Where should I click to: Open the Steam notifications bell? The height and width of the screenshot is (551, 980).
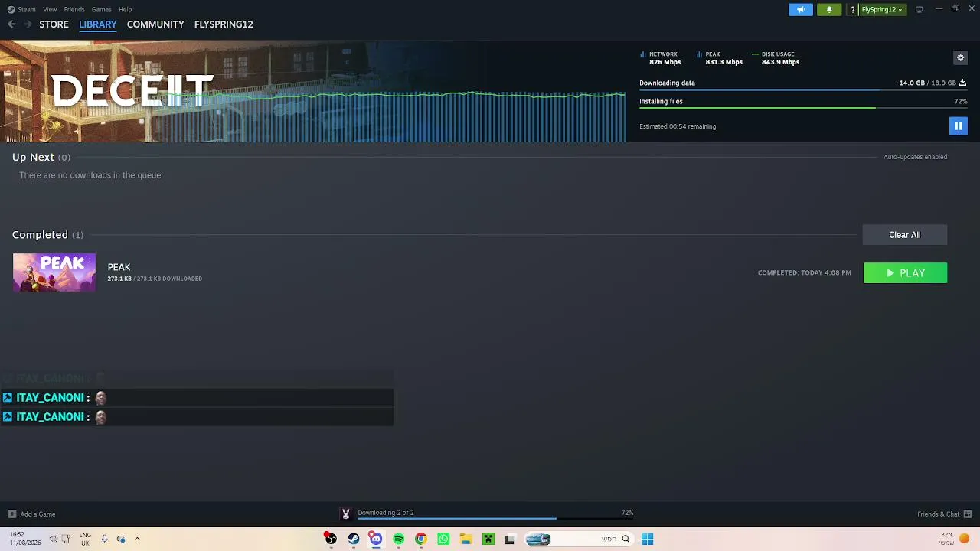(x=829, y=10)
